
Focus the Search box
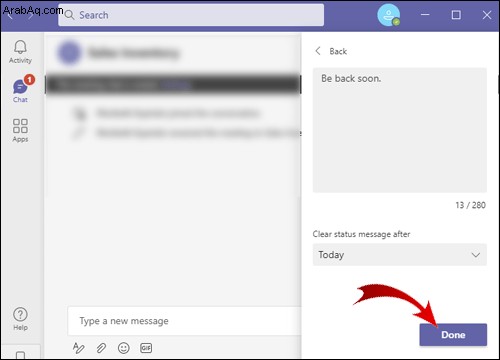[x=191, y=15]
